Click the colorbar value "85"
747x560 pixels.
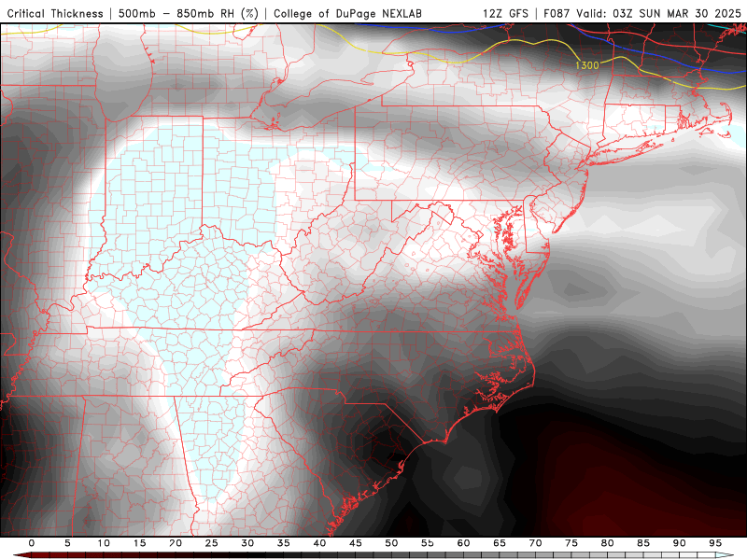click(x=643, y=543)
